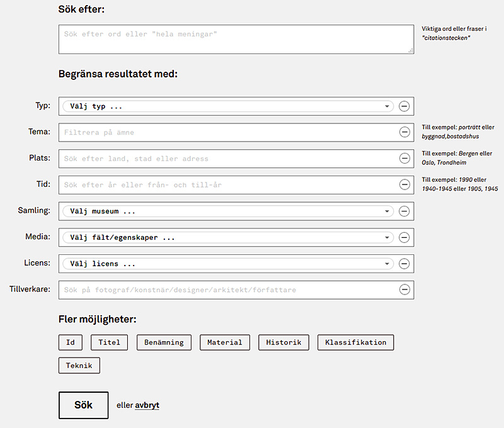Open the Välj fält/egenskaper dropdown
504x428 pixels.
tap(228, 237)
